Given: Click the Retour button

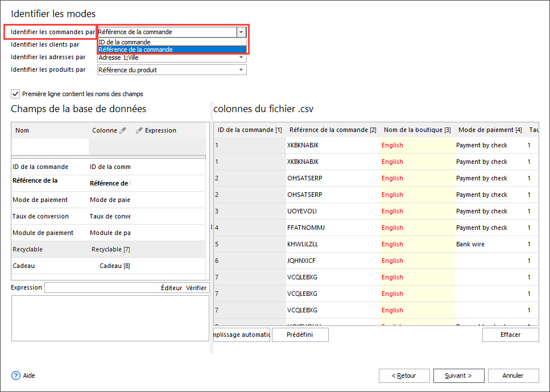Looking at the screenshot, I should pos(404,376).
